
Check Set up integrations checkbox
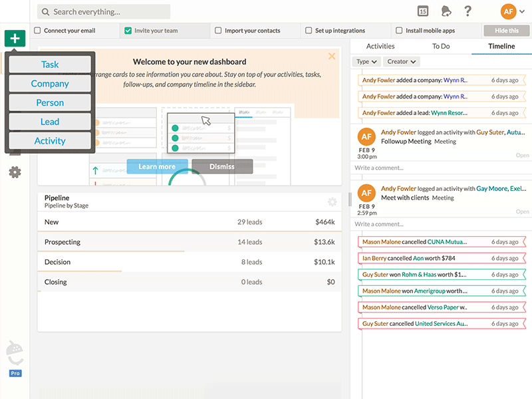[309, 31]
